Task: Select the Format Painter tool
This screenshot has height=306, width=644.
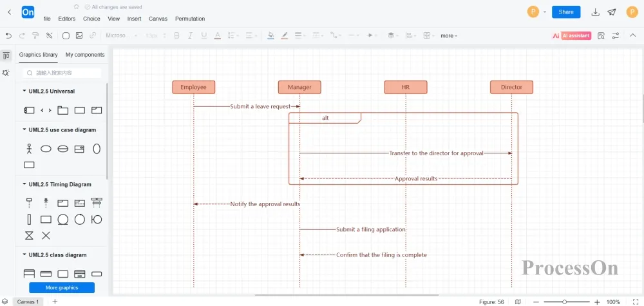Action: pos(36,35)
